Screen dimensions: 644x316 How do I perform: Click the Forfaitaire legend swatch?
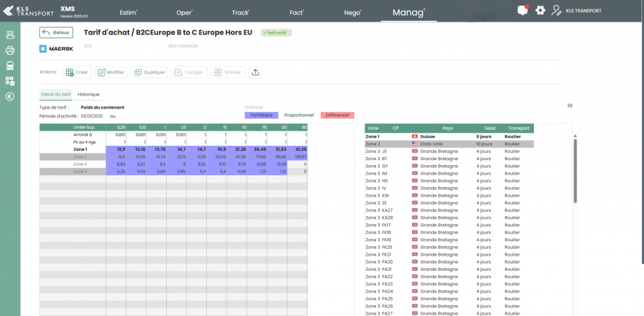tap(262, 116)
